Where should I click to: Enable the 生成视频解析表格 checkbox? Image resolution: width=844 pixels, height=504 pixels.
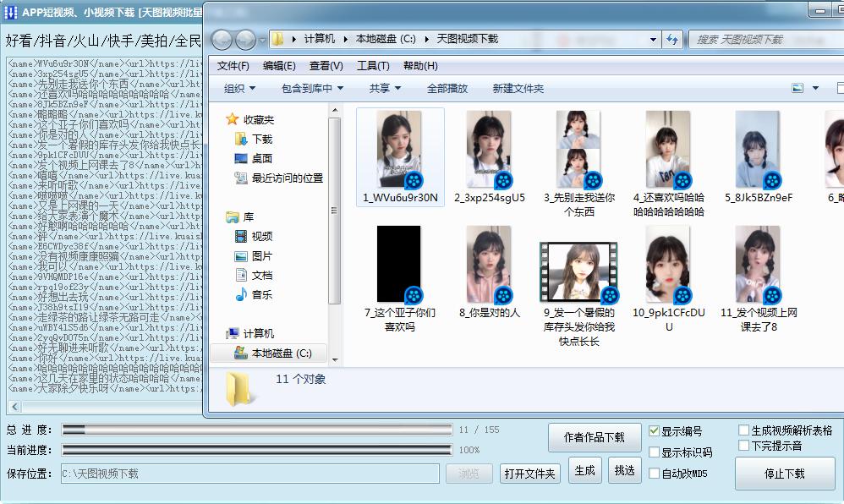[744, 430]
